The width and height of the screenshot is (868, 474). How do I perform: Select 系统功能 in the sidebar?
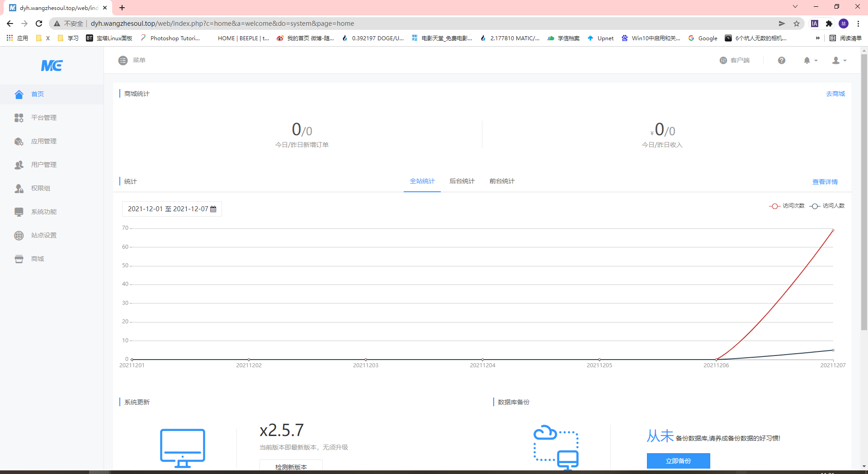point(52,212)
